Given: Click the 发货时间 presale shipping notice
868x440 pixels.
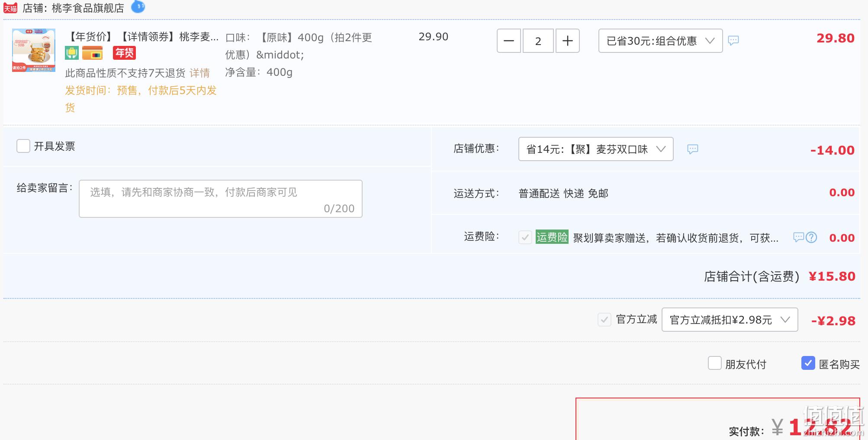Looking at the screenshot, I should tap(141, 99).
